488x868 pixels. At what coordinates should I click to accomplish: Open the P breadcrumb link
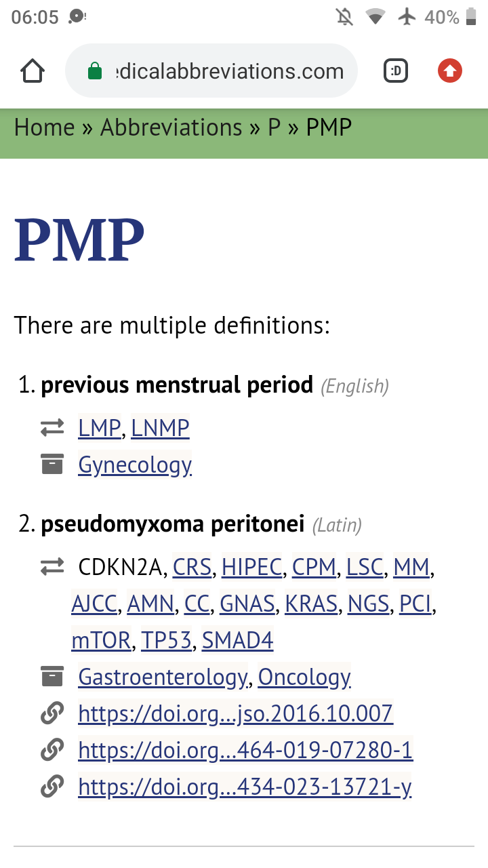[274, 127]
